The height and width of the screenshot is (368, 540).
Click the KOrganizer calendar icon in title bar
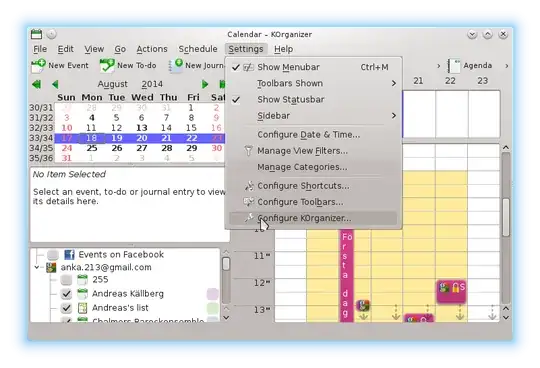tap(36, 34)
